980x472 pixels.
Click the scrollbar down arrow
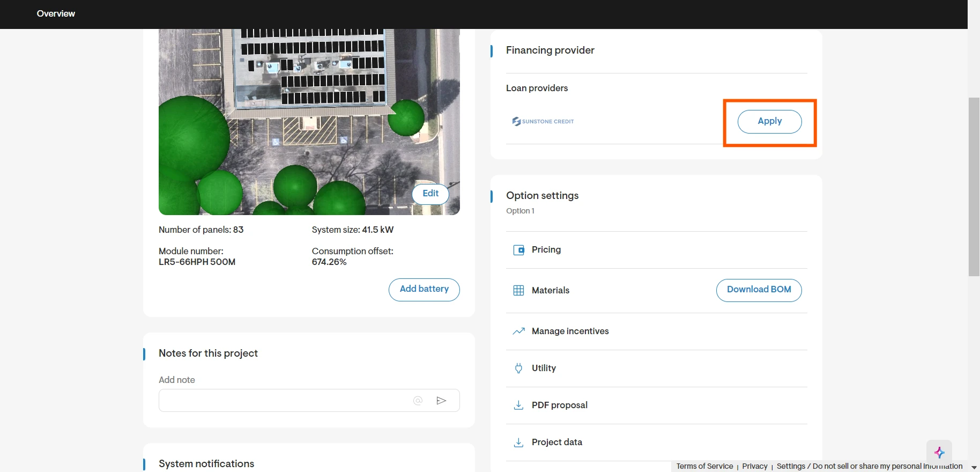pyautogui.click(x=974, y=467)
